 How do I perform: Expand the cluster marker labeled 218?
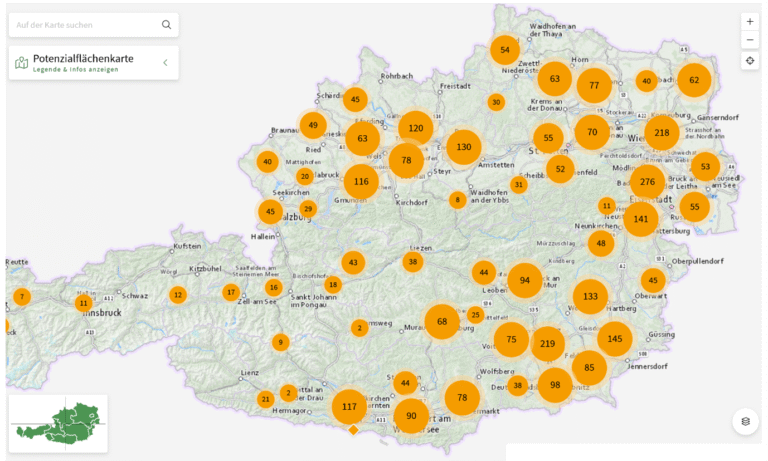661,132
